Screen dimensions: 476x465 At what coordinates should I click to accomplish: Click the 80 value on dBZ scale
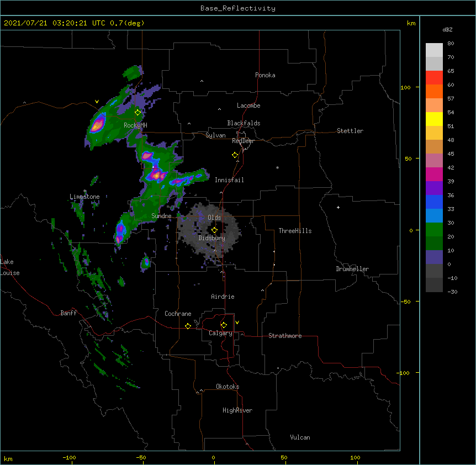tap(451, 44)
